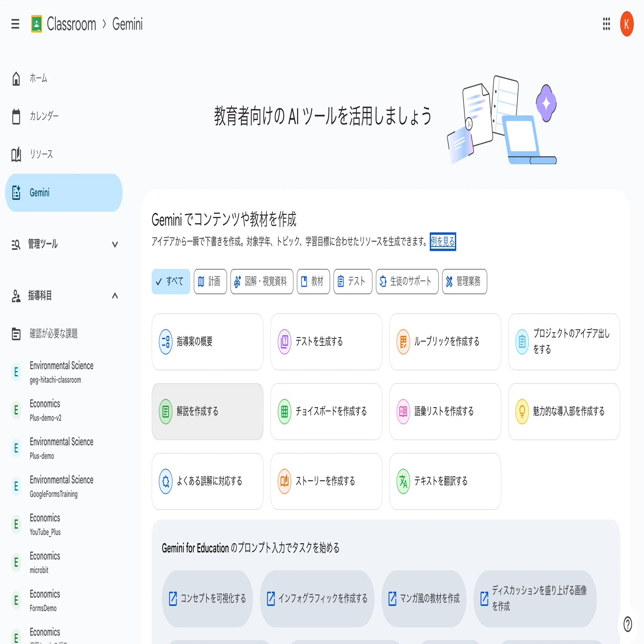This screenshot has width=644, height=644.
Task: Click the ホーム home icon
Action: tap(16, 79)
